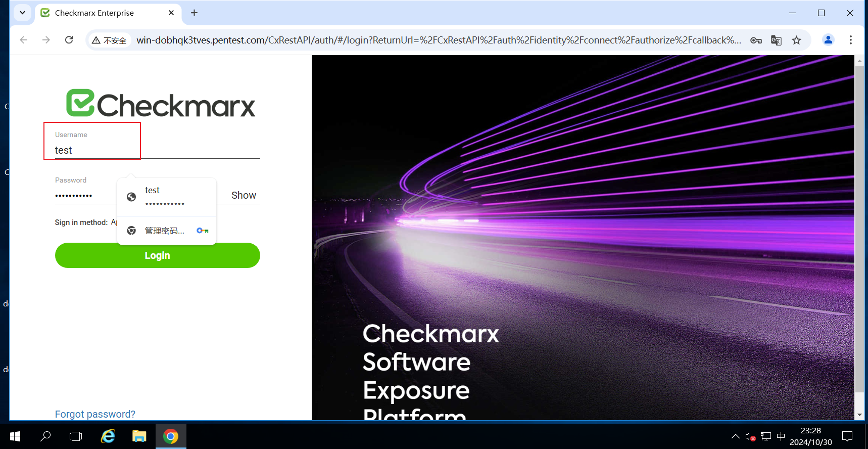
Task: Open Internet Explorer from taskbar
Action: pos(108,436)
